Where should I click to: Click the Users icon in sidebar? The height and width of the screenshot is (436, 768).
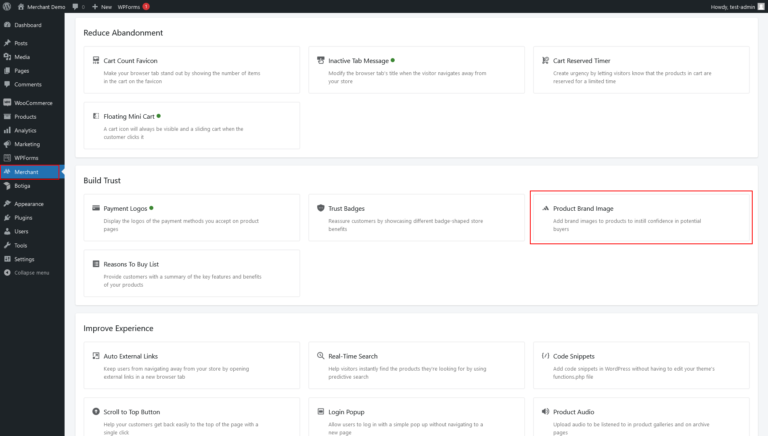(7, 231)
